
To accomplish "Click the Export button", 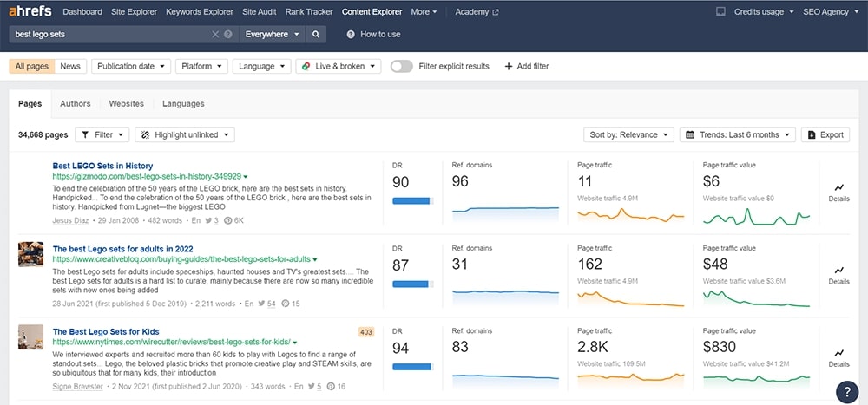I will coord(825,135).
